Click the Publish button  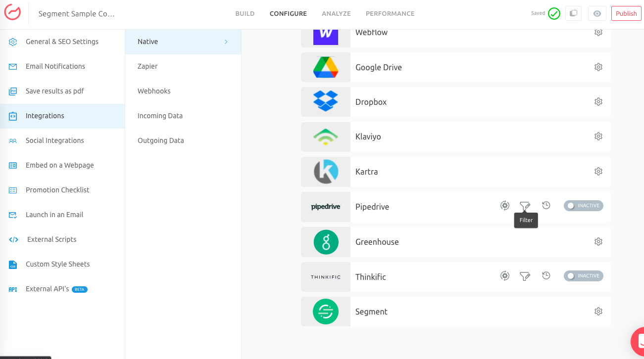click(626, 13)
